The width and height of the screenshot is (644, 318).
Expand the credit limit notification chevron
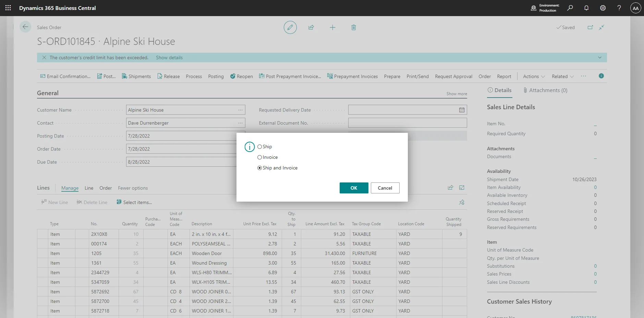(x=599, y=58)
